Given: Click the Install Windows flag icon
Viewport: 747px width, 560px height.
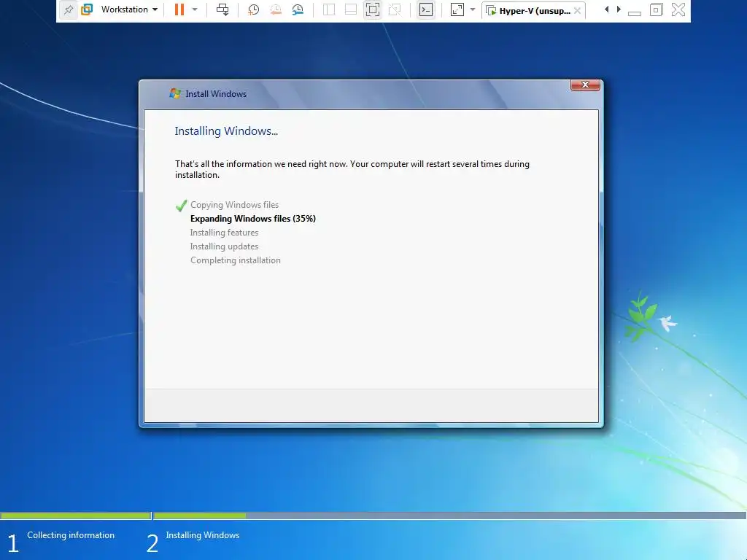Looking at the screenshot, I should (x=175, y=93).
